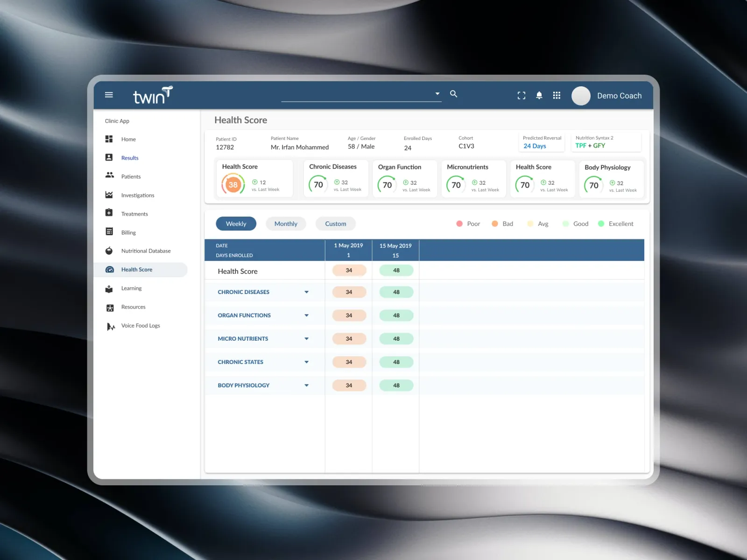747x560 pixels.
Task: Click the Nutritional Database apple icon
Action: point(109,251)
